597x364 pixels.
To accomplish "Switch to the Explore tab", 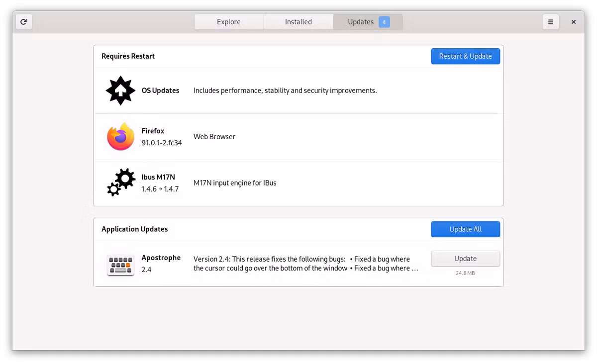I will click(229, 22).
